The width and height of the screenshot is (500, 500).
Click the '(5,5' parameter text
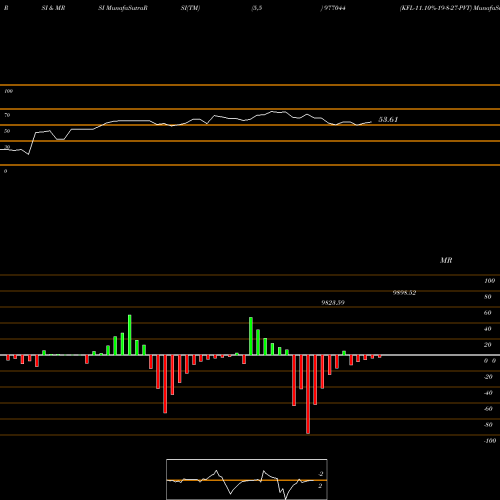(257, 8)
